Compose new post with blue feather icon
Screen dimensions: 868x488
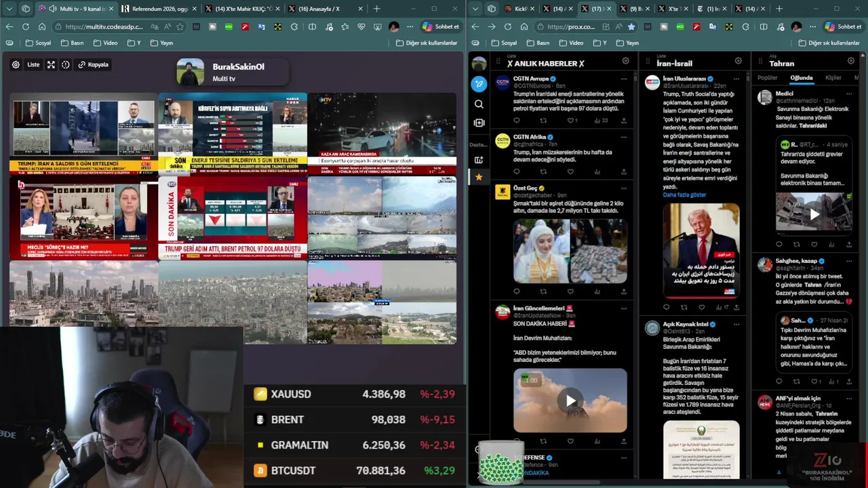click(x=479, y=84)
